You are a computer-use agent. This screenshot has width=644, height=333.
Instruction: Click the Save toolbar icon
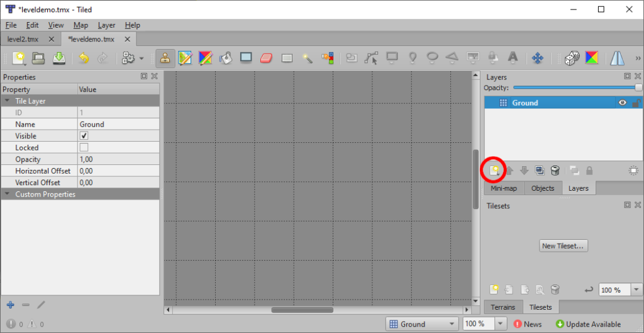(59, 59)
